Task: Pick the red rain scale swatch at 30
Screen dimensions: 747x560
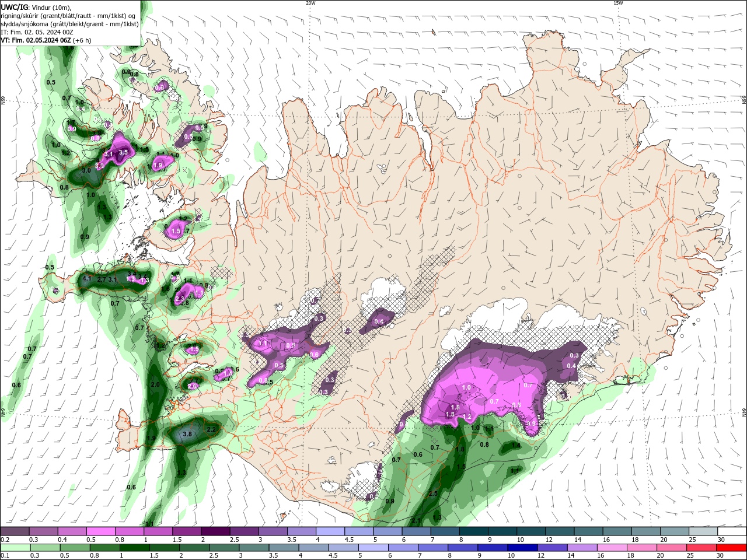Action: pos(731,548)
